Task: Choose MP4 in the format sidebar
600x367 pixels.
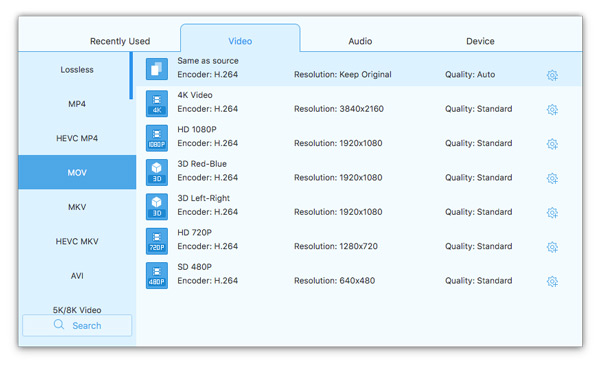Action: tap(77, 104)
